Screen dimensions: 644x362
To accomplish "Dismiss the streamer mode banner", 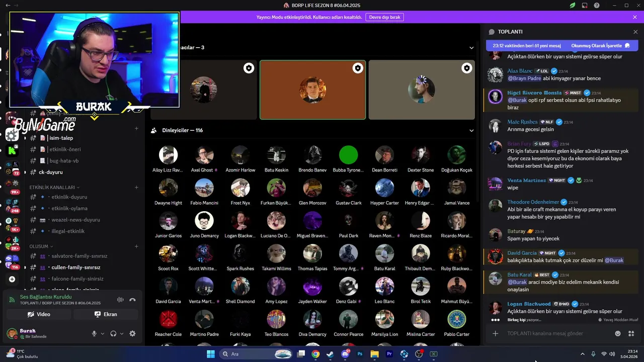I will coord(635,17).
